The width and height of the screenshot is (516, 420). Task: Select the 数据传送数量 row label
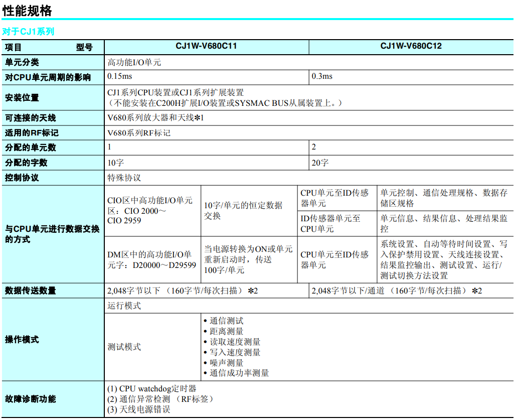tap(30, 291)
